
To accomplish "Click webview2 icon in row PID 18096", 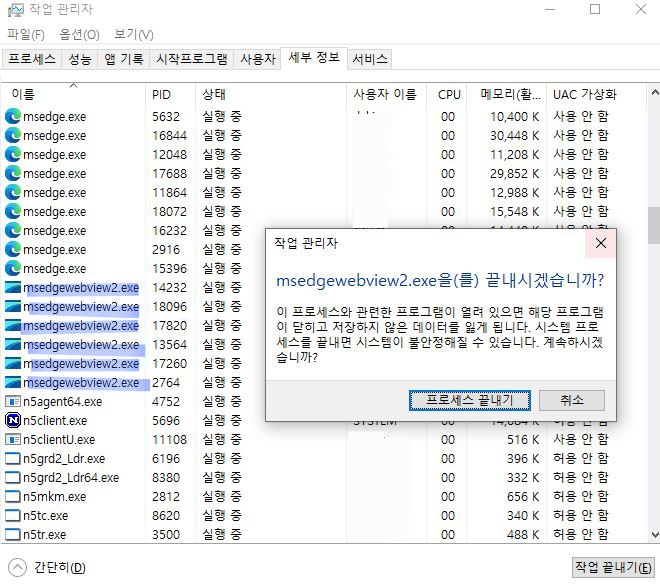I will point(13,306).
